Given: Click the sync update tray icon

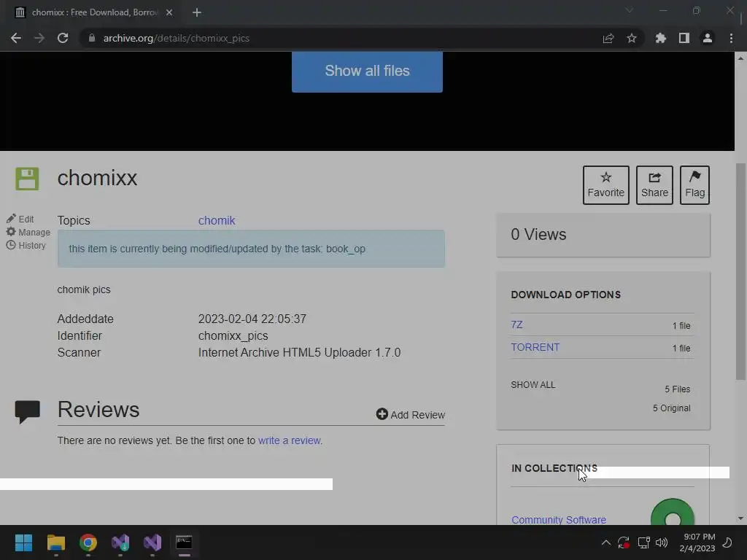Looking at the screenshot, I should coord(623,542).
